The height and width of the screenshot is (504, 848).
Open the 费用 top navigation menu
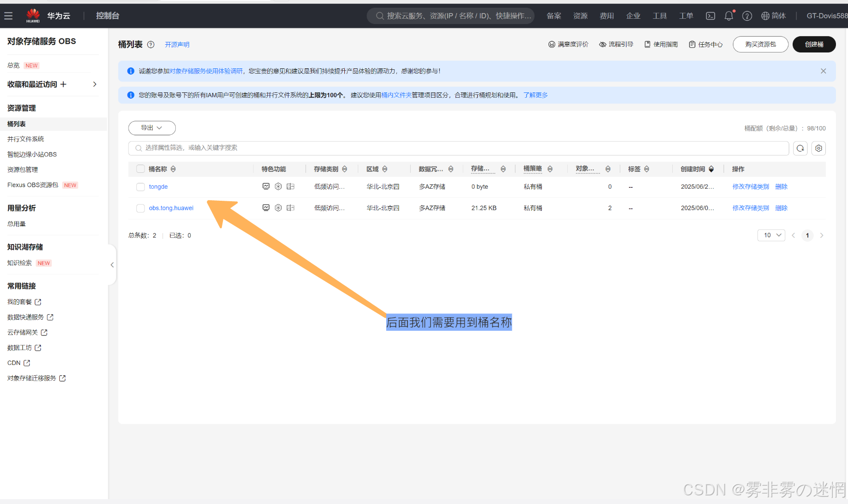pyautogui.click(x=607, y=16)
